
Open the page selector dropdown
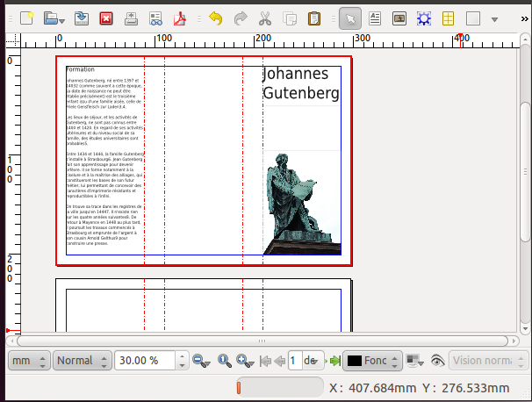pos(313,360)
